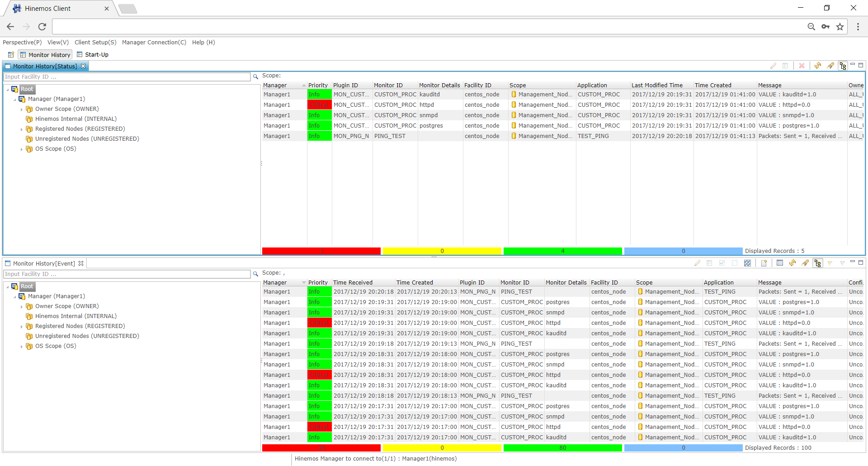Image resolution: width=868 pixels, height=466 pixels.
Task: Toggle the scope tree in the Event view
Action: click(x=817, y=263)
